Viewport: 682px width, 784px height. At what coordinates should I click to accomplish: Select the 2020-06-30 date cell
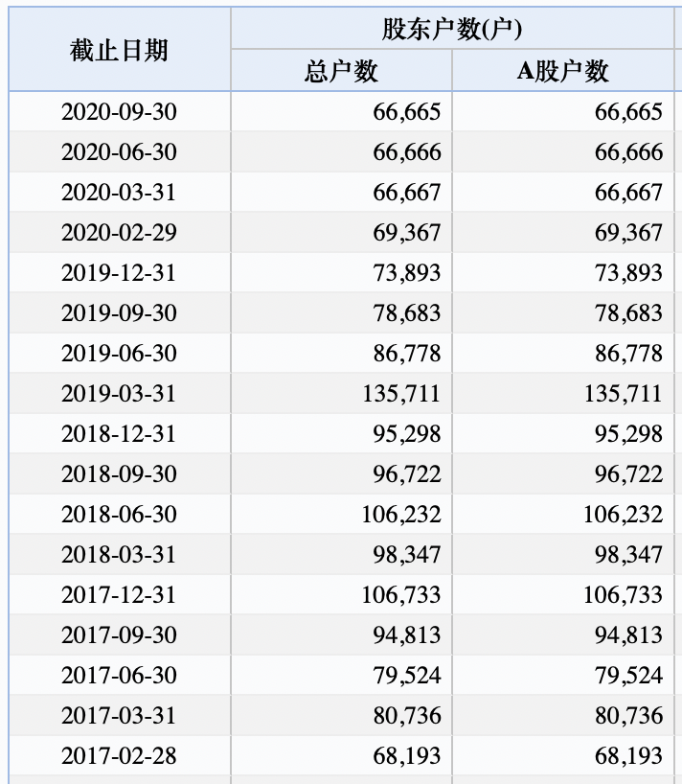[119, 152]
